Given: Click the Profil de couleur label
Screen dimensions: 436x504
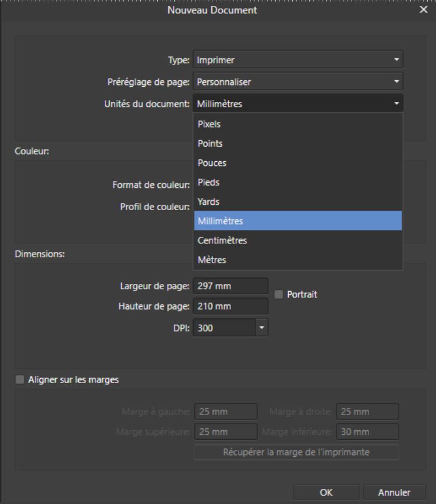Looking at the screenshot, I should [155, 207].
